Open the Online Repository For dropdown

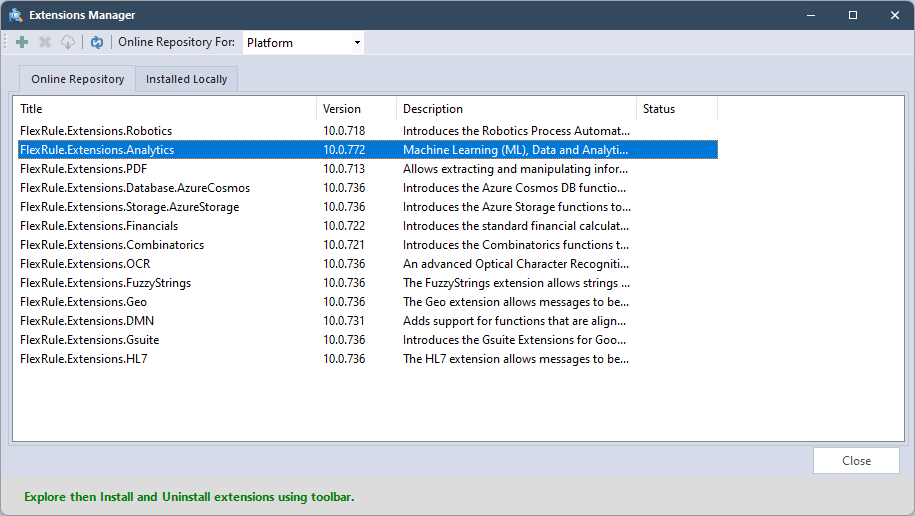pyautogui.click(x=303, y=43)
